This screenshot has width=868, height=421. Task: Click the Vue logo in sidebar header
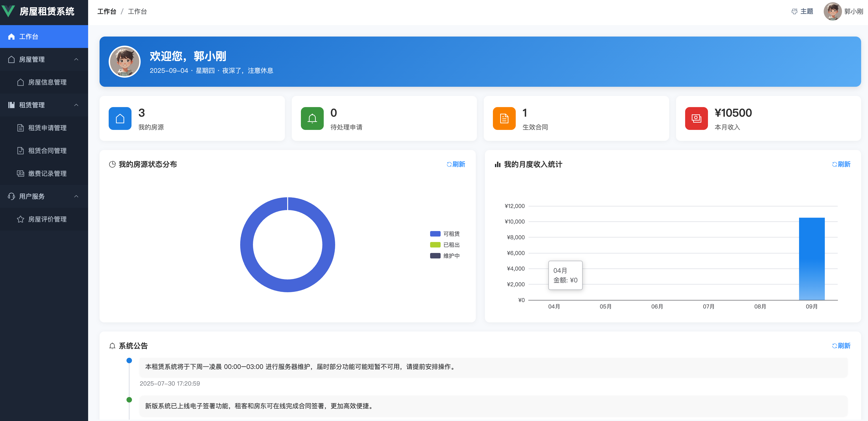[8, 11]
